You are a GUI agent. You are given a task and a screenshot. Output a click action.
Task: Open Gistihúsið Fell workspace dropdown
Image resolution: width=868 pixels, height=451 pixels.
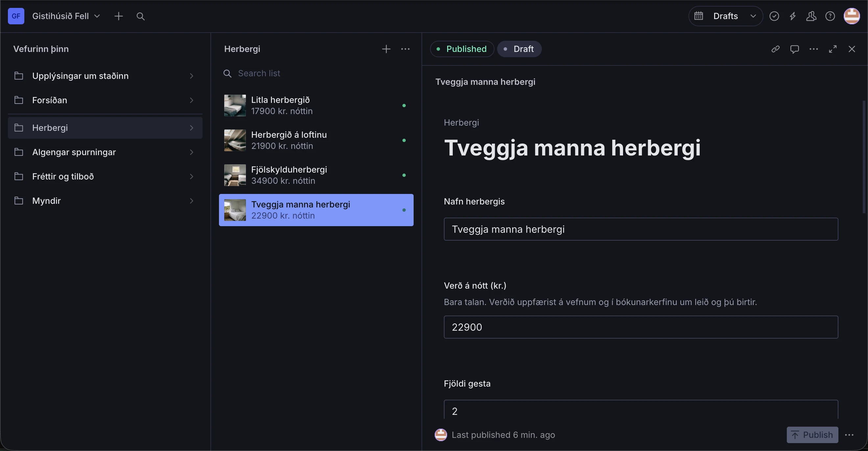click(66, 16)
